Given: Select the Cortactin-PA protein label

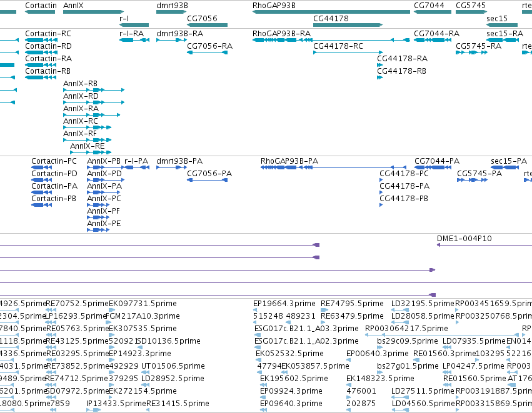Looking at the screenshot, I should coord(54,186).
